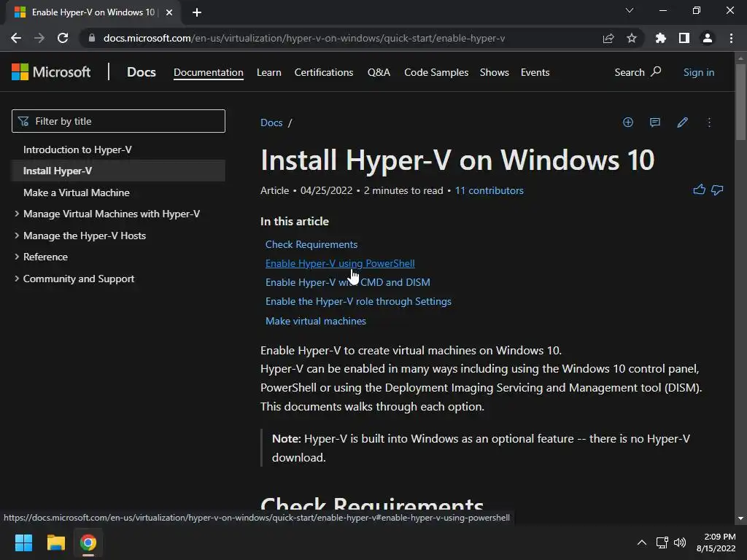
Task: Open the tab search chevron
Action: point(630,10)
